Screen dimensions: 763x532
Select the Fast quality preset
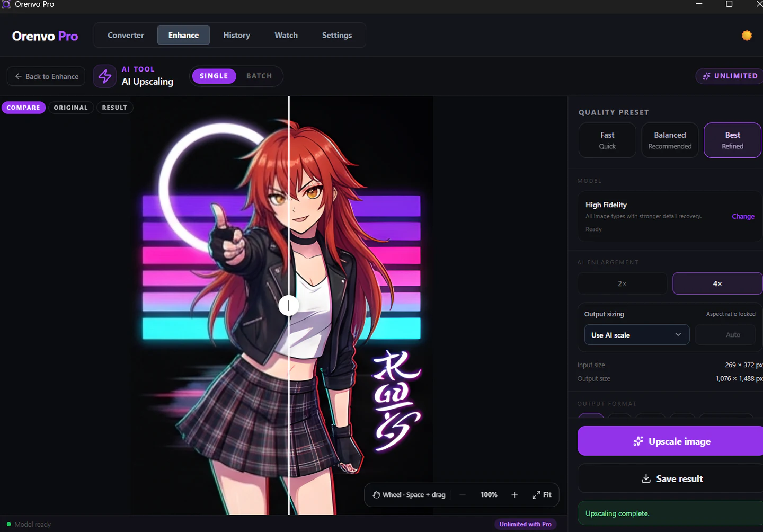point(607,140)
